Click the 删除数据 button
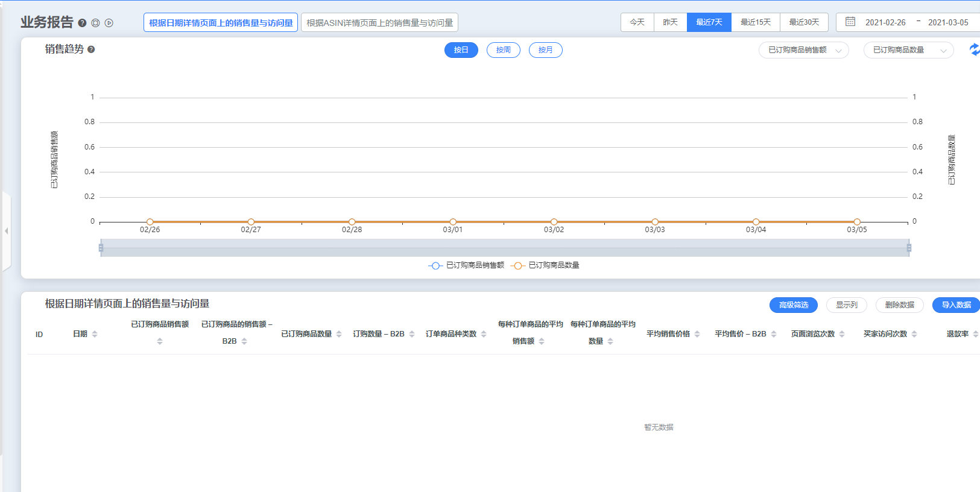Screen dimensions: 980x492 [x=900, y=305]
